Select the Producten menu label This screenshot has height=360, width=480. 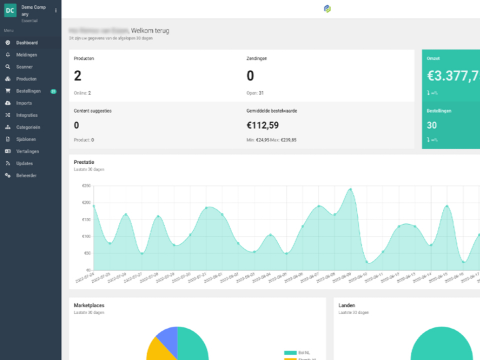[26, 79]
